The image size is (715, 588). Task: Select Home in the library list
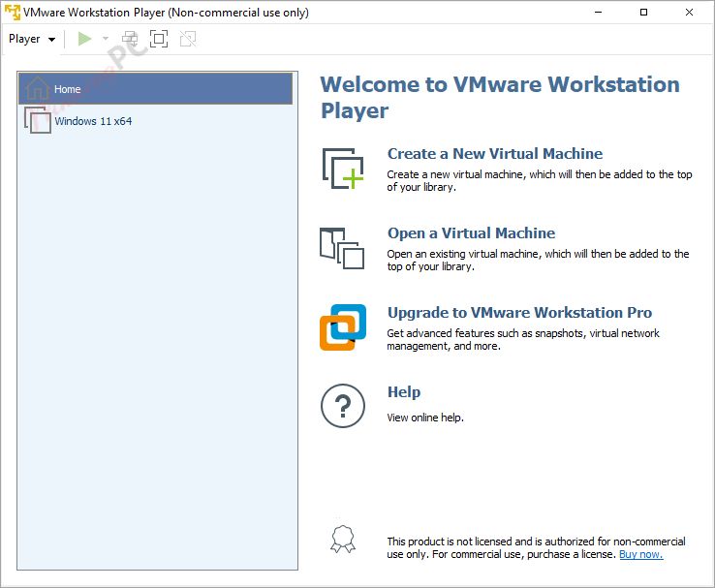68,89
